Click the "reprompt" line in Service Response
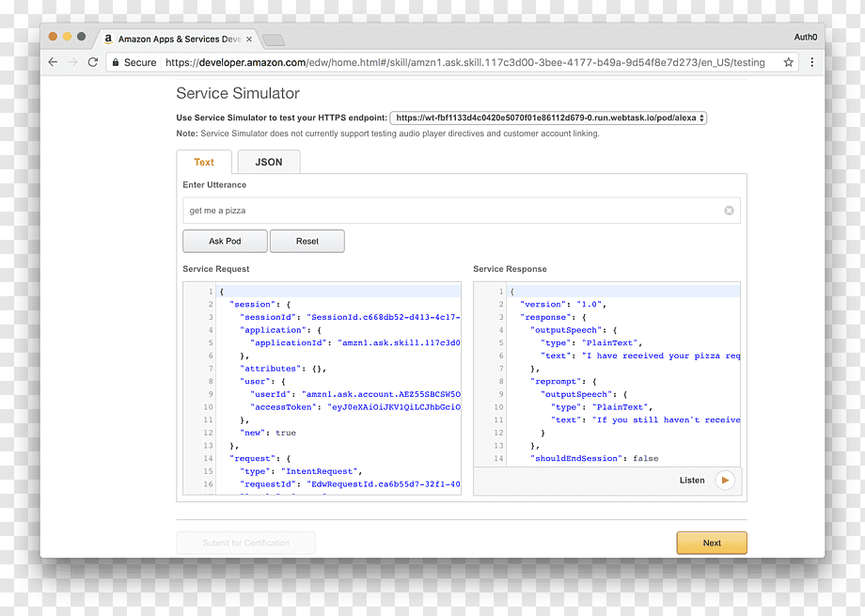Screen dimensions: 865x616 (x=563, y=382)
